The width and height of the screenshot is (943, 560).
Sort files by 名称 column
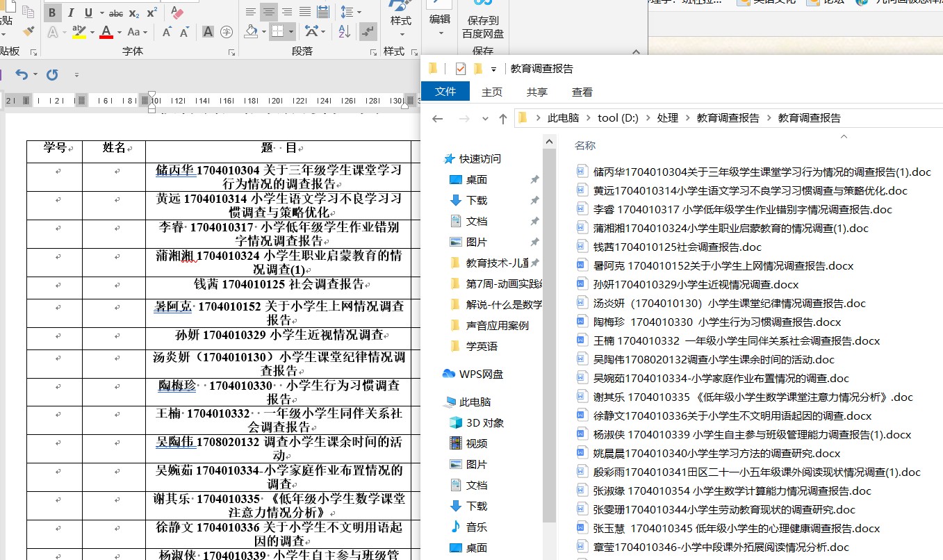coord(585,145)
